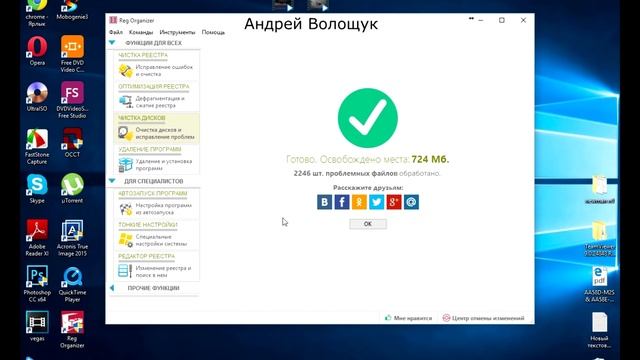640x360 pixels.
Task: Share via the Facebook icon
Action: pos(342,202)
